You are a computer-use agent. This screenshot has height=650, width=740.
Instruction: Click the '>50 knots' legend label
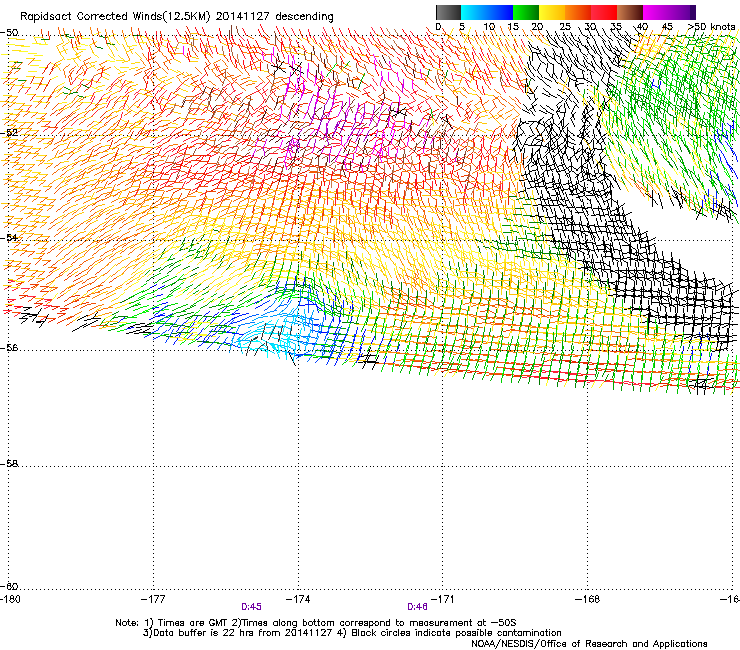pos(712,27)
